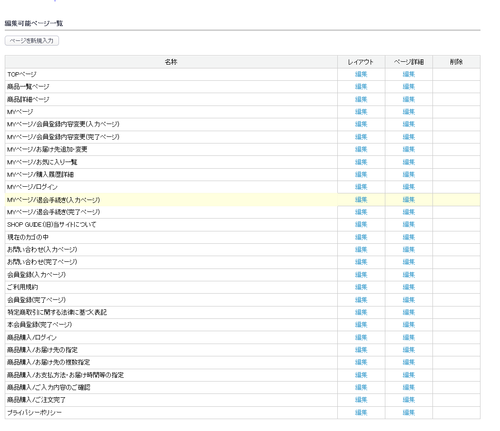The width and height of the screenshot is (500, 431).
Task: Edit page details of 現在のカゴの中
Action: point(409,237)
